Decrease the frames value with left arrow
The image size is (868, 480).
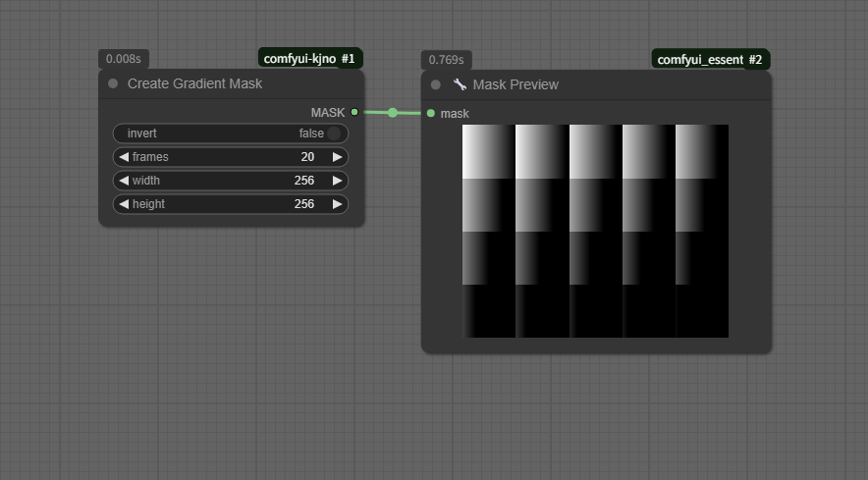[124, 157]
